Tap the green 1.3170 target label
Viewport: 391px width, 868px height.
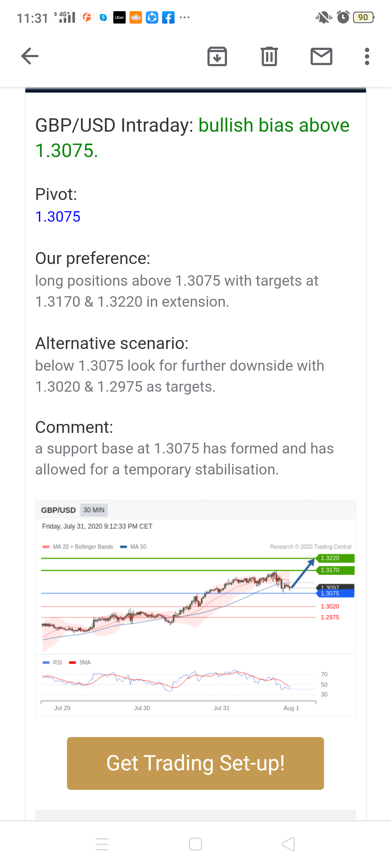pos(336,570)
